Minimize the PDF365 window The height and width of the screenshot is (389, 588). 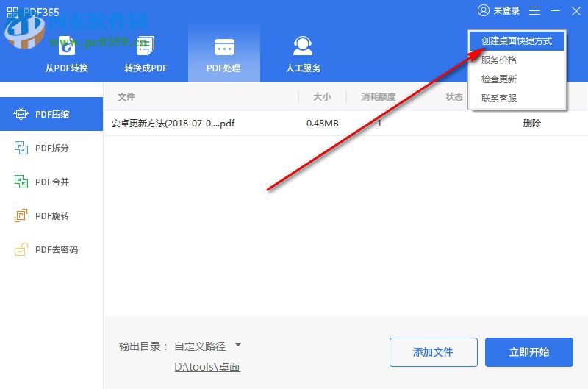[556, 11]
